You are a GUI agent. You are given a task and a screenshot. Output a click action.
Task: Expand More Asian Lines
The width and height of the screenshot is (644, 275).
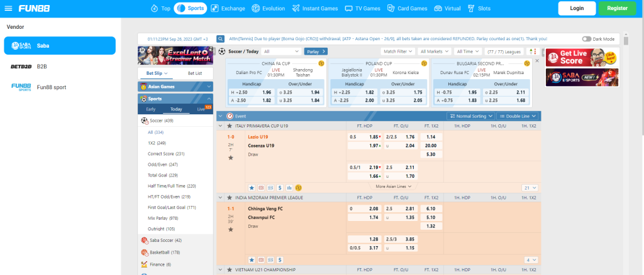click(392, 186)
